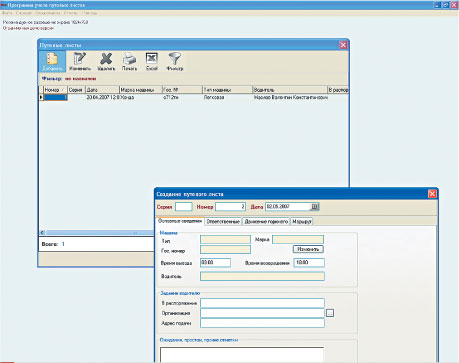Click the Время выезда time field

pyautogui.click(x=215, y=263)
